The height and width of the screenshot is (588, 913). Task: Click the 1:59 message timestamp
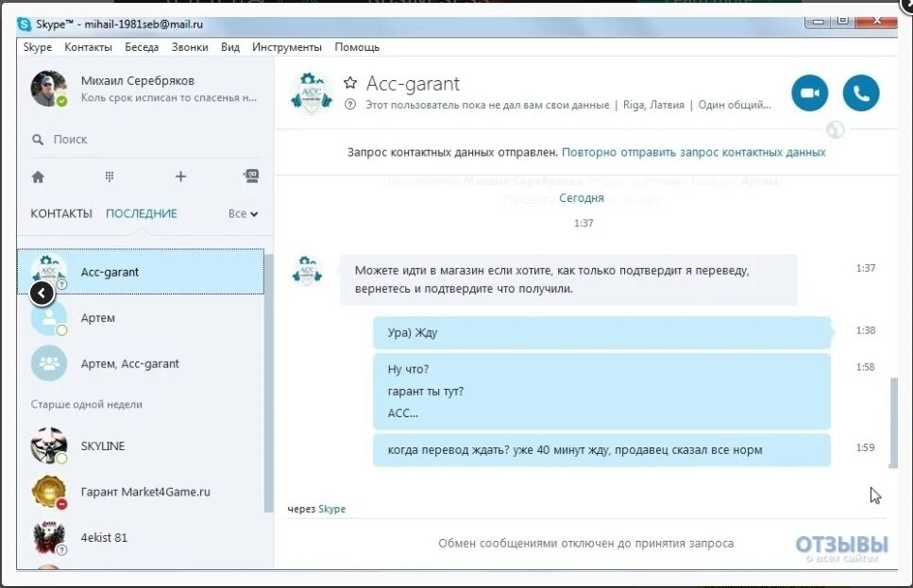pyautogui.click(x=865, y=447)
